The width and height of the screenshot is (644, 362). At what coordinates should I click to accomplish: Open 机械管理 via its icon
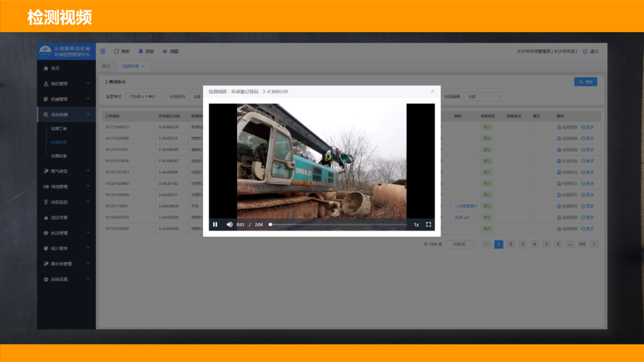pyautogui.click(x=46, y=99)
